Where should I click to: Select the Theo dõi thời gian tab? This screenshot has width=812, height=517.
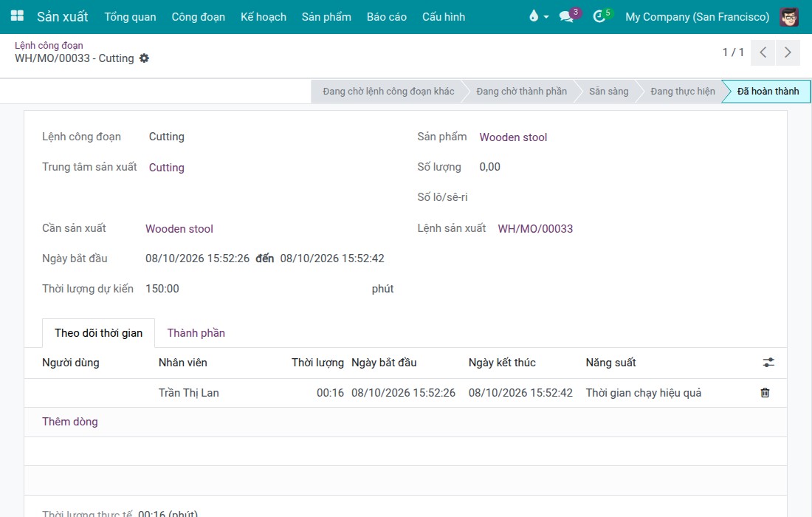coord(98,333)
